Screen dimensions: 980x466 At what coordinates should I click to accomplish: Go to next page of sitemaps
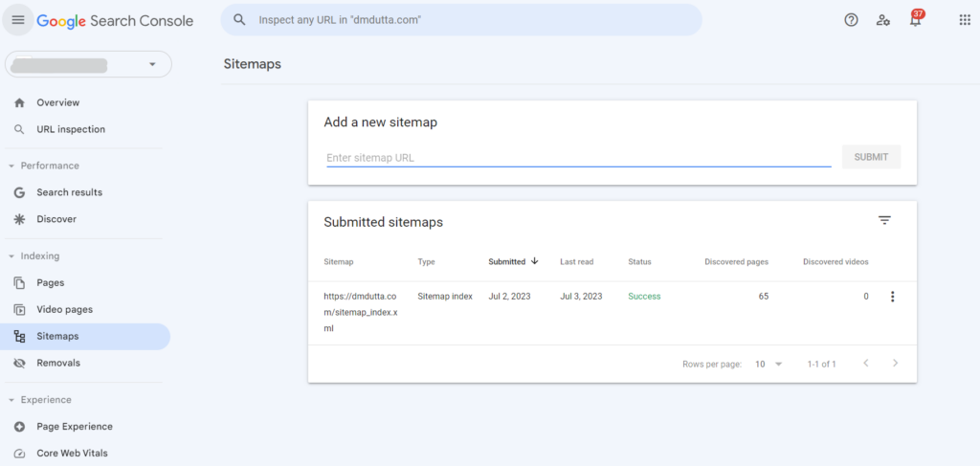tap(896, 364)
